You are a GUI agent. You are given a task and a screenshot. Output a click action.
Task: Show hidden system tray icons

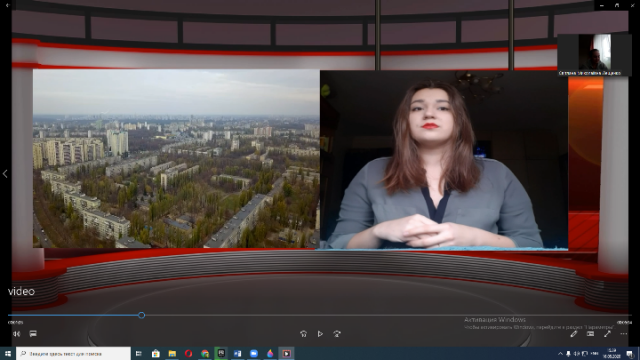(x=560, y=353)
